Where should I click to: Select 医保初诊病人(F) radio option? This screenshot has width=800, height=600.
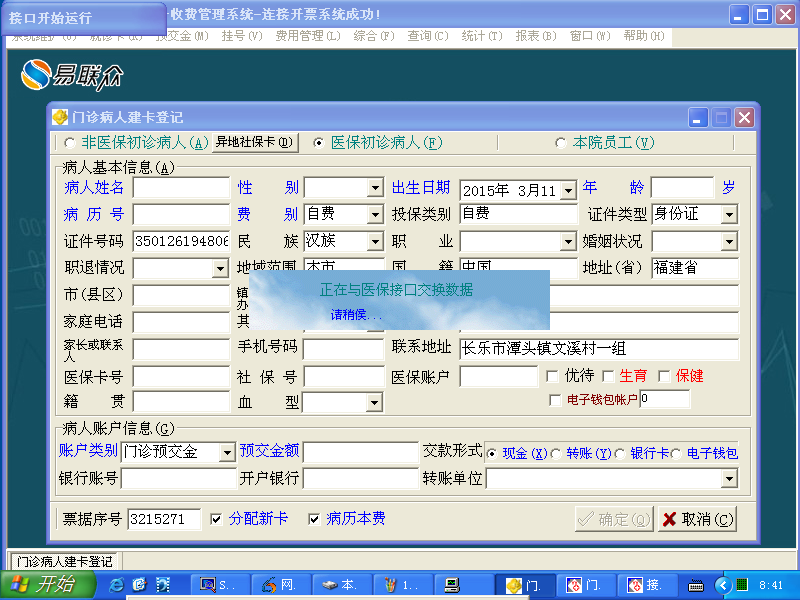click(x=319, y=143)
